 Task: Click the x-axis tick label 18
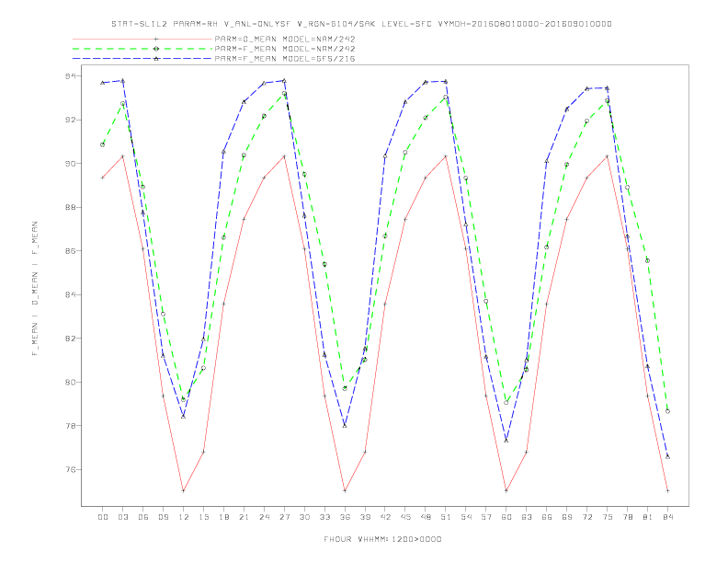tap(223, 517)
